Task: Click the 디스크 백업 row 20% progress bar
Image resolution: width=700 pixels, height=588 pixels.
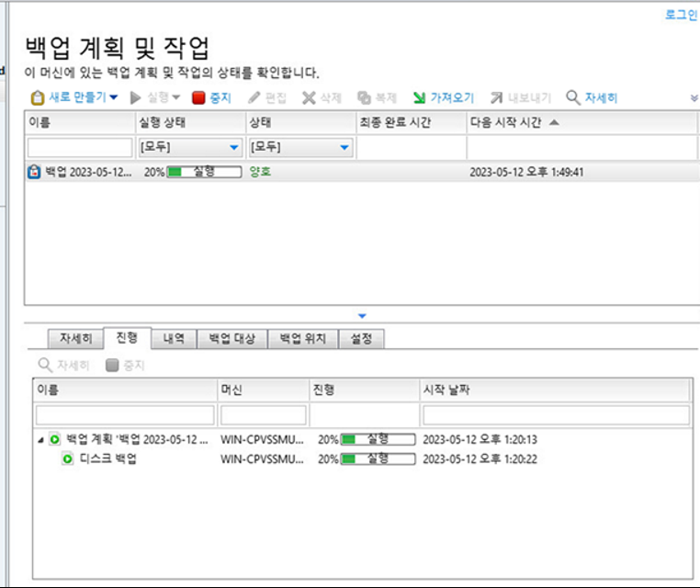Action: click(378, 459)
